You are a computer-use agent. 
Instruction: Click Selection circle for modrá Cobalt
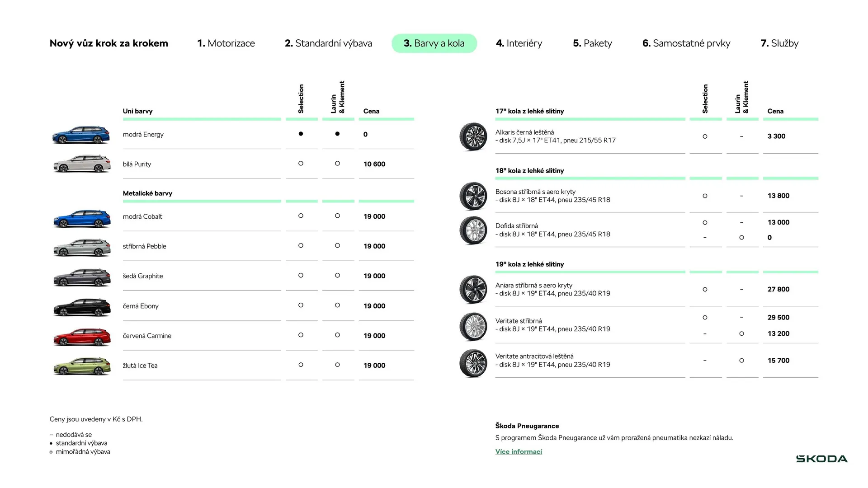click(x=301, y=216)
